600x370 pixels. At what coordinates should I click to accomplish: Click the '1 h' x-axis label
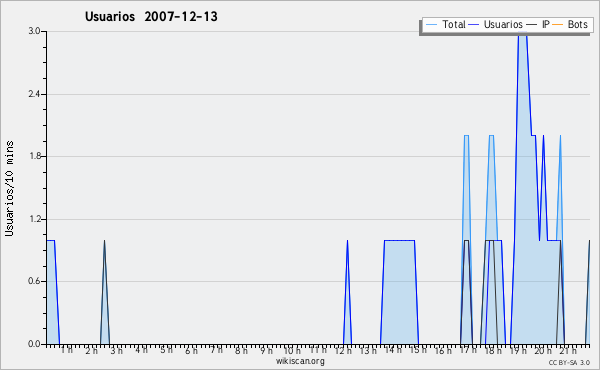pyautogui.click(x=67, y=350)
